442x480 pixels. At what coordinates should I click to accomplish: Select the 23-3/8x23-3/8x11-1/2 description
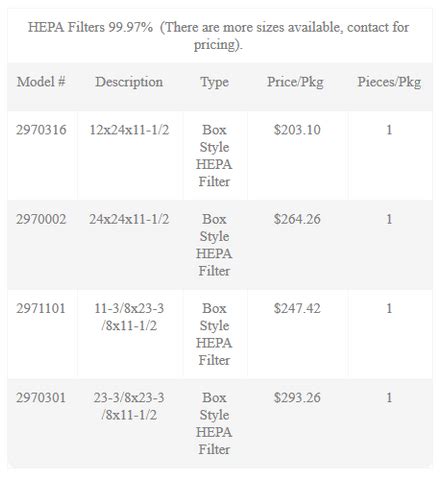tap(129, 406)
